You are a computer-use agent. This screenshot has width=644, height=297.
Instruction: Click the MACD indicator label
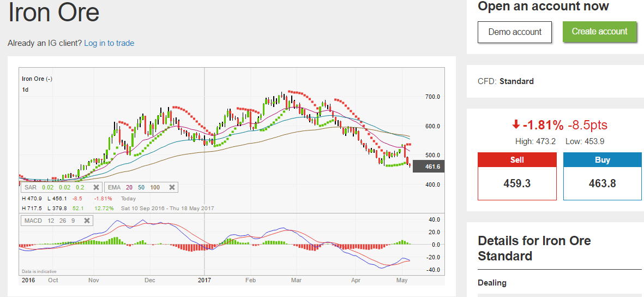(33, 221)
